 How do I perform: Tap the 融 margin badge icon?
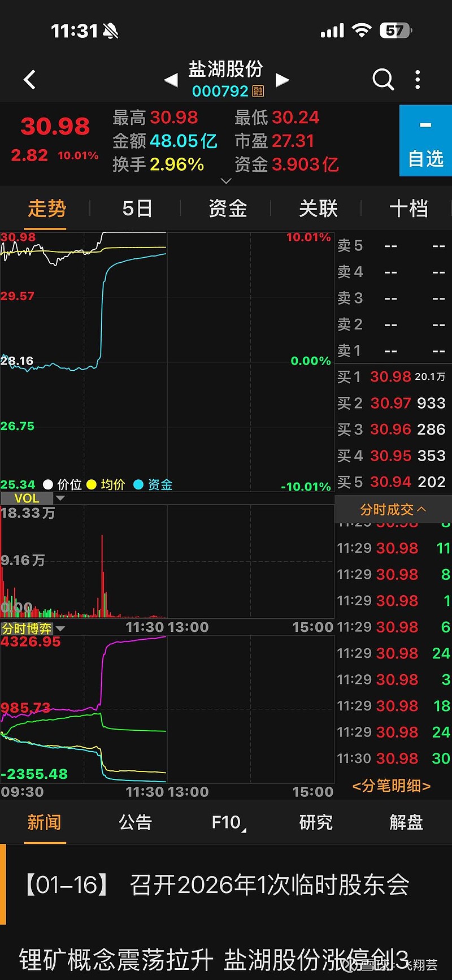[x=258, y=91]
